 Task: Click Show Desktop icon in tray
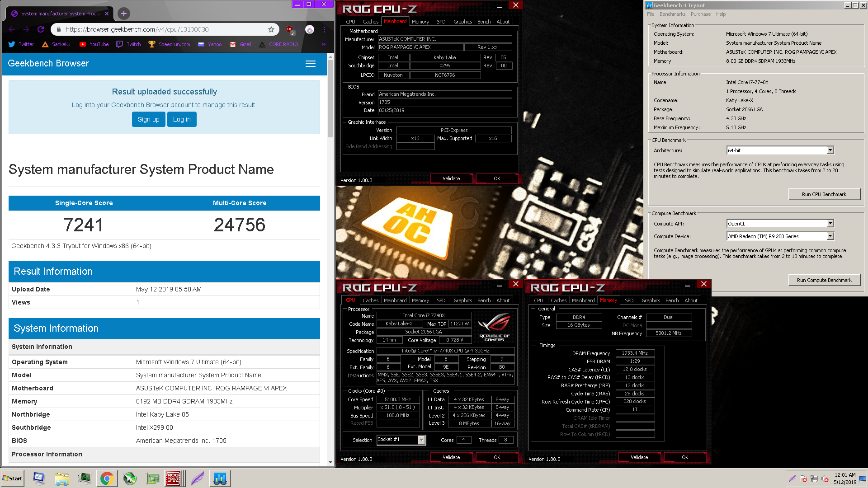(x=863, y=479)
